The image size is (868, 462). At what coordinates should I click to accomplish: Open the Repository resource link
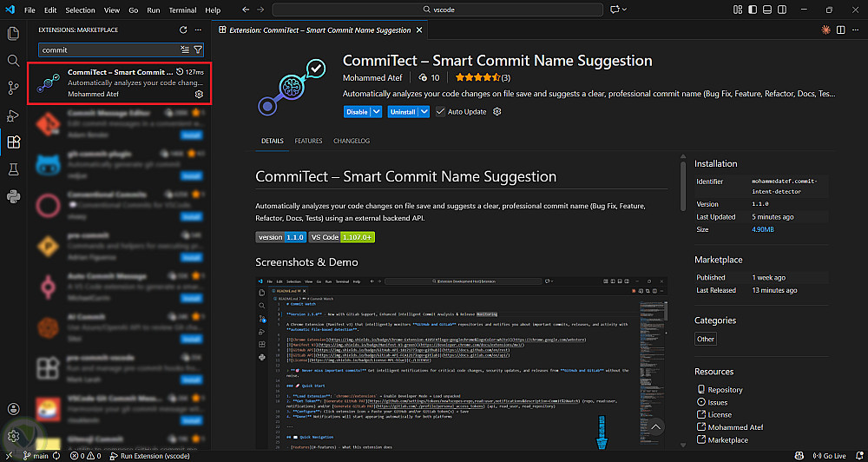tap(725, 390)
